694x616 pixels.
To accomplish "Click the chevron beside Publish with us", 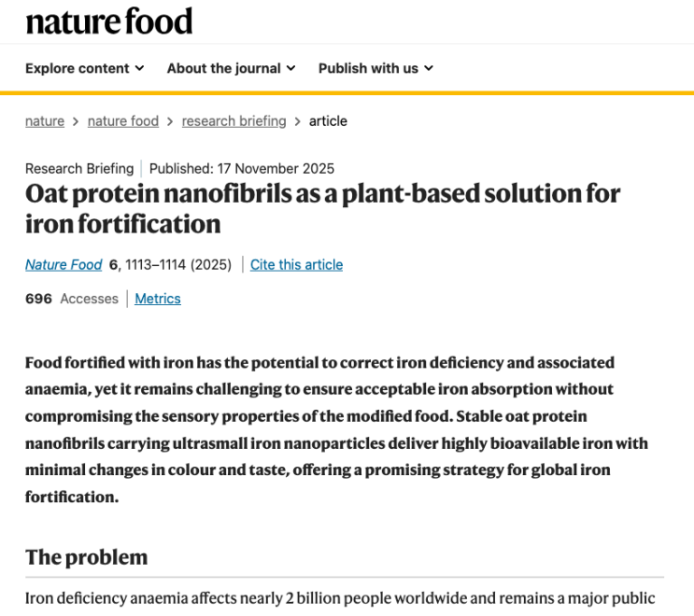I will pos(429,68).
